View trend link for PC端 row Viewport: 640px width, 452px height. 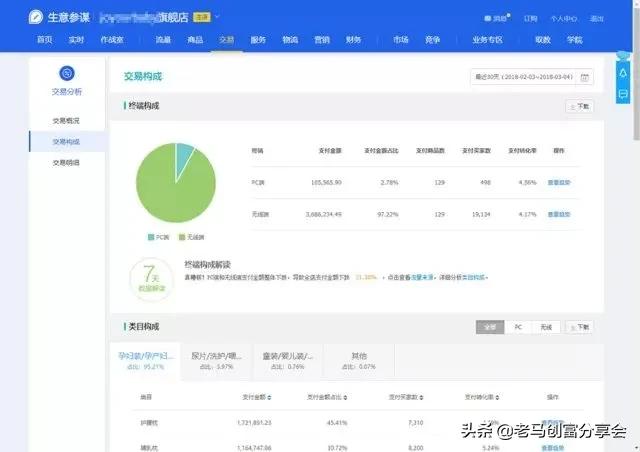[559, 183]
